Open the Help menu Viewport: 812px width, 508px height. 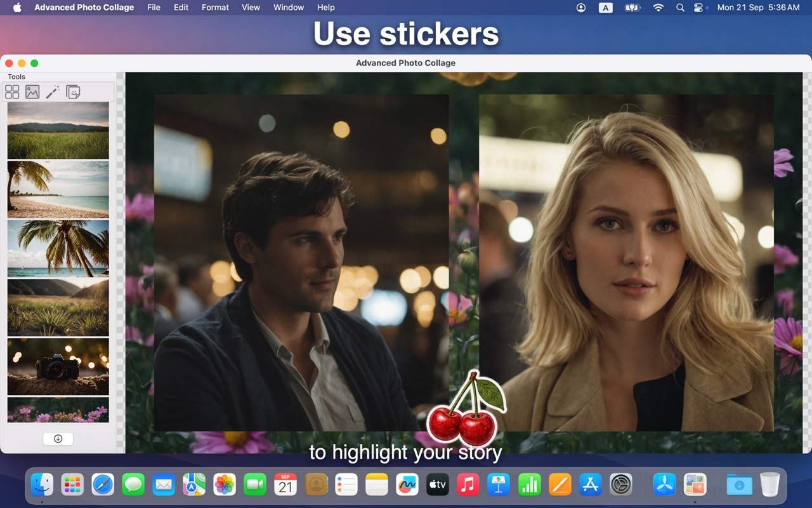pos(325,8)
